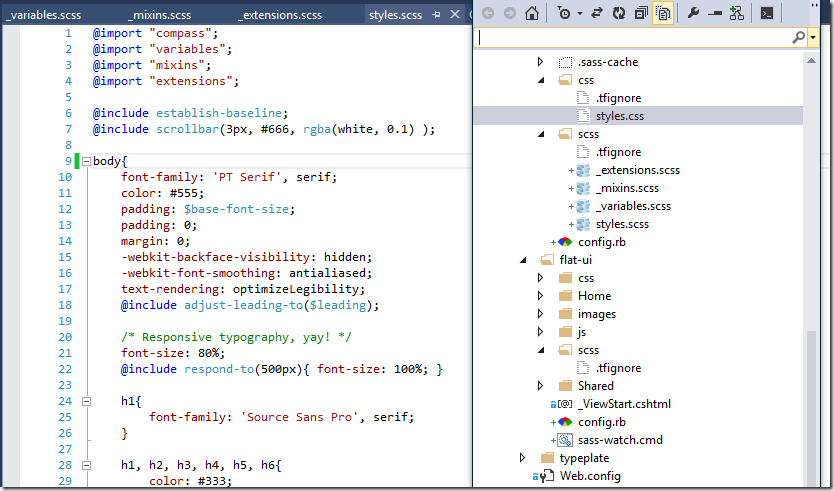The image size is (834, 491).
Task: Select .tfignore under the first css folder
Action: [x=619, y=98]
